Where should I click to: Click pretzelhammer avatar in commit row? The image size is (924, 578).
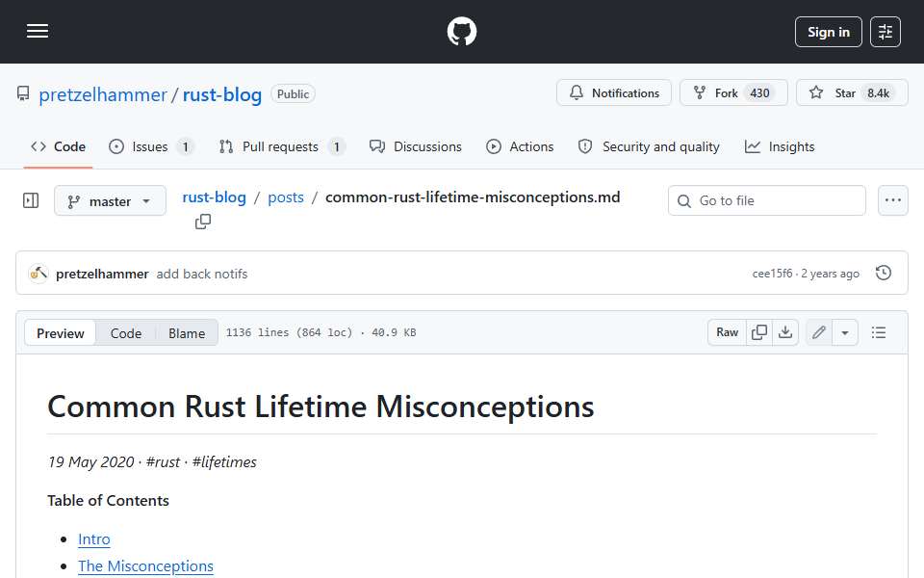[38, 273]
